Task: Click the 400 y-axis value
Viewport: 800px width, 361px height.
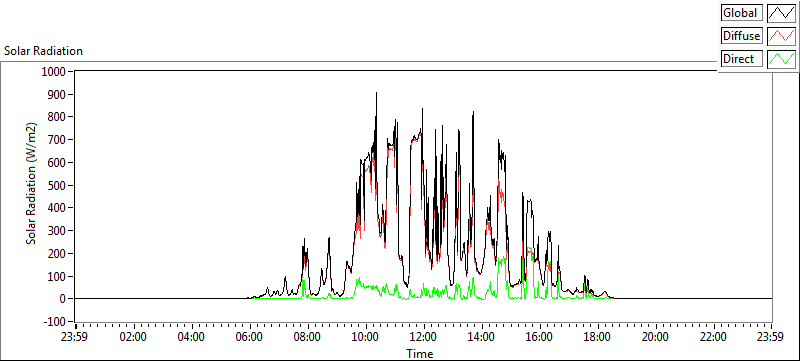Action: click(58, 208)
